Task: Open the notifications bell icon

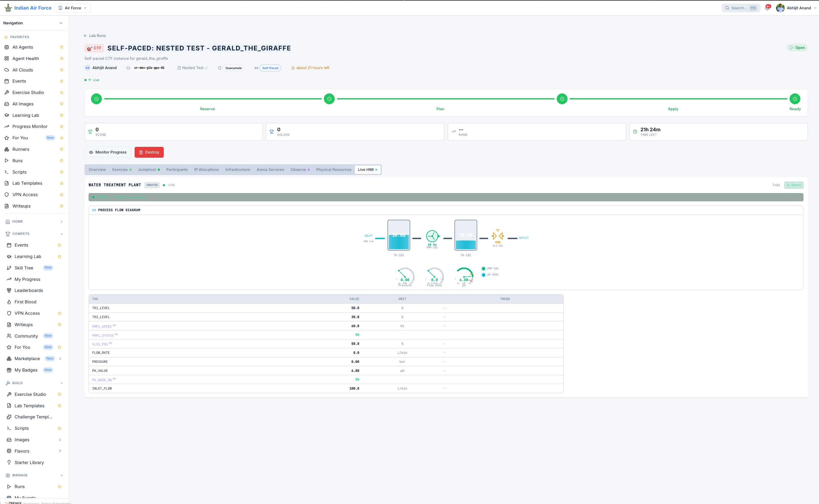Action: pyautogui.click(x=767, y=8)
